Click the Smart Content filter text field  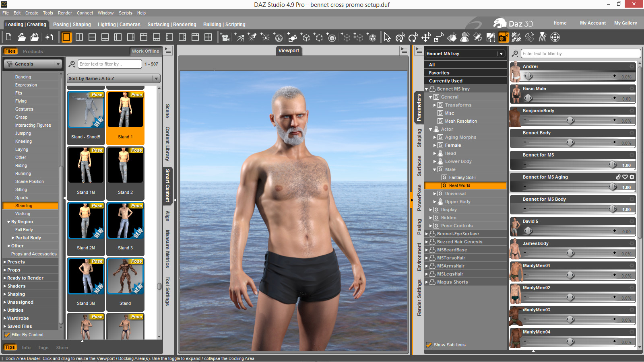coord(109,64)
